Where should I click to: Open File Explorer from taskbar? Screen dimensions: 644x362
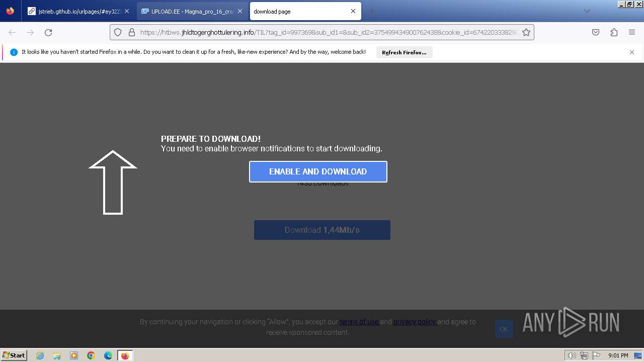[x=57, y=355]
